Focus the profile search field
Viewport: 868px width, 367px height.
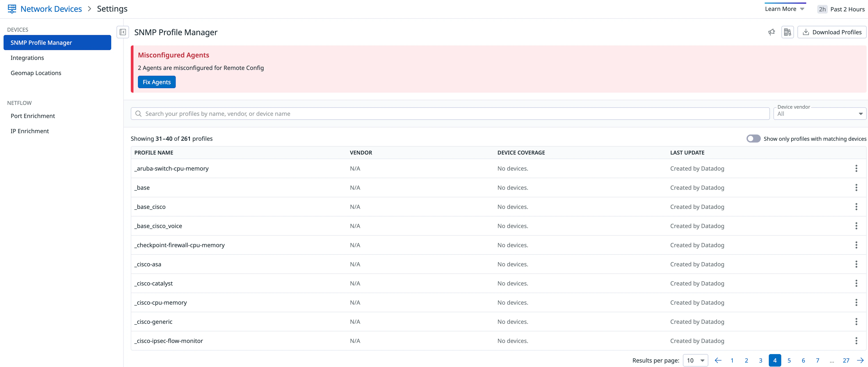(452, 114)
